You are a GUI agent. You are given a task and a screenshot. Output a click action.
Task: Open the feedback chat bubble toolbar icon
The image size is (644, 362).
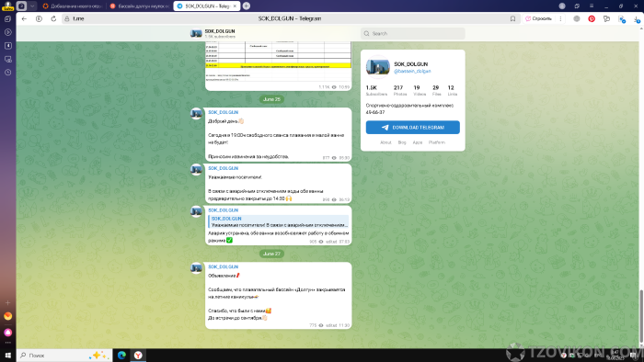tap(606, 18)
